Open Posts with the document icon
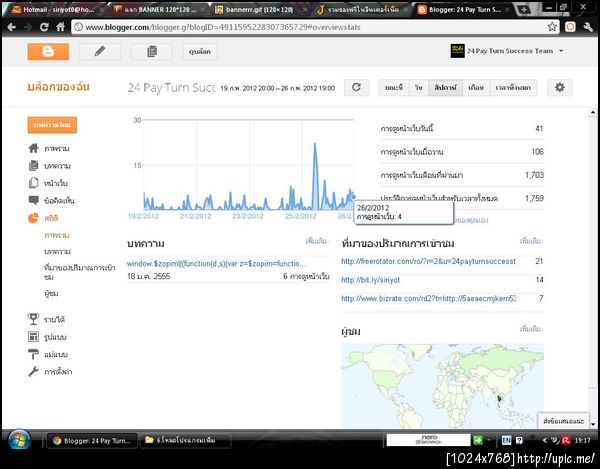This screenshot has height=469, width=600. (34, 166)
